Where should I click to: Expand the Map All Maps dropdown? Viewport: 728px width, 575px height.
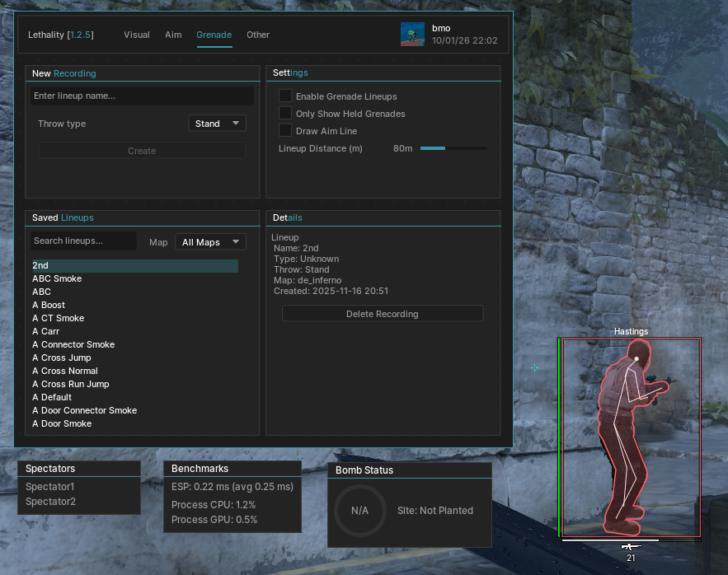point(210,242)
